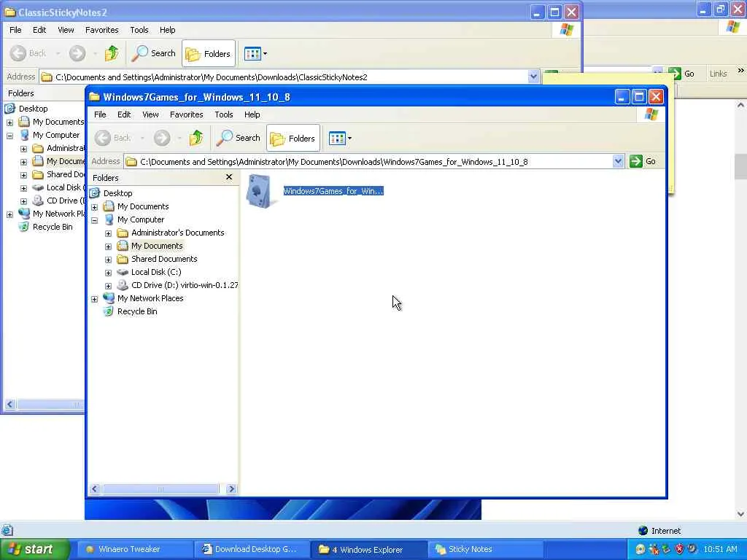Open Views dropdown in ClassicStickyNotes2 window
Image resolution: width=747 pixels, height=560 pixels.
[x=256, y=54]
